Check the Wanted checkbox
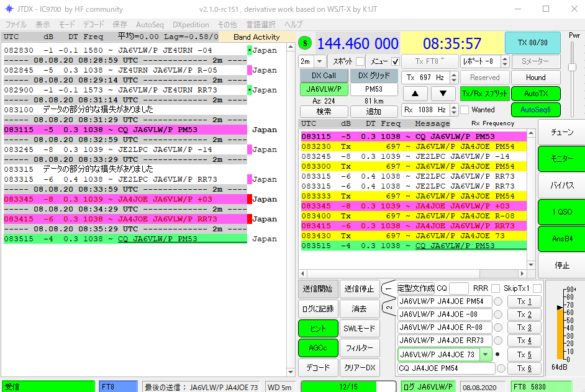Image resolution: width=585 pixels, height=392 pixels. [465, 110]
